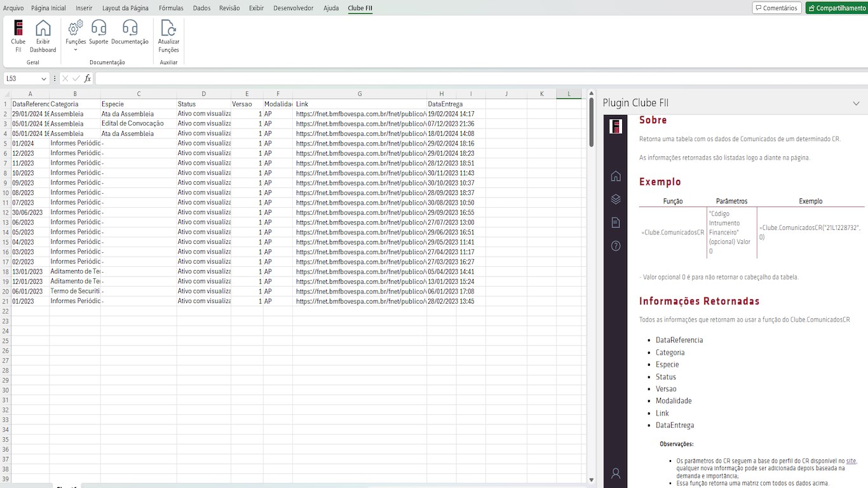The height and width of the screenshot is (488, 868).
Task: Open the document icon in the plugin sidebar
Action: [x=615, y=222]
